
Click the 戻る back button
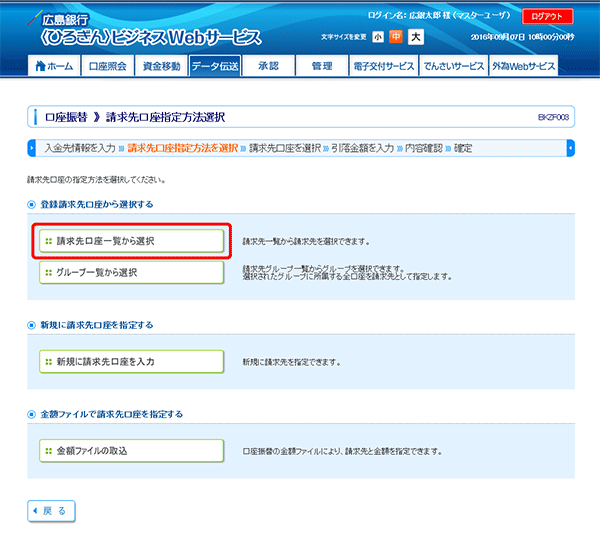point(51,511)
